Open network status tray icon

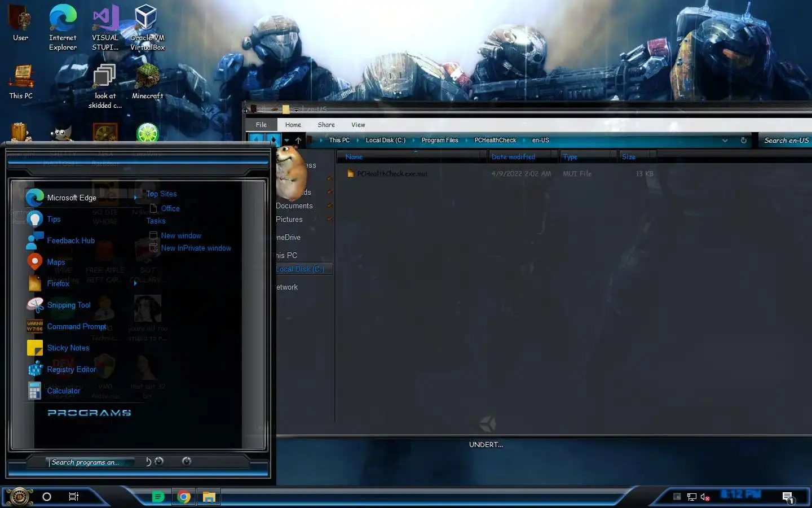click(x=692, y=497)
